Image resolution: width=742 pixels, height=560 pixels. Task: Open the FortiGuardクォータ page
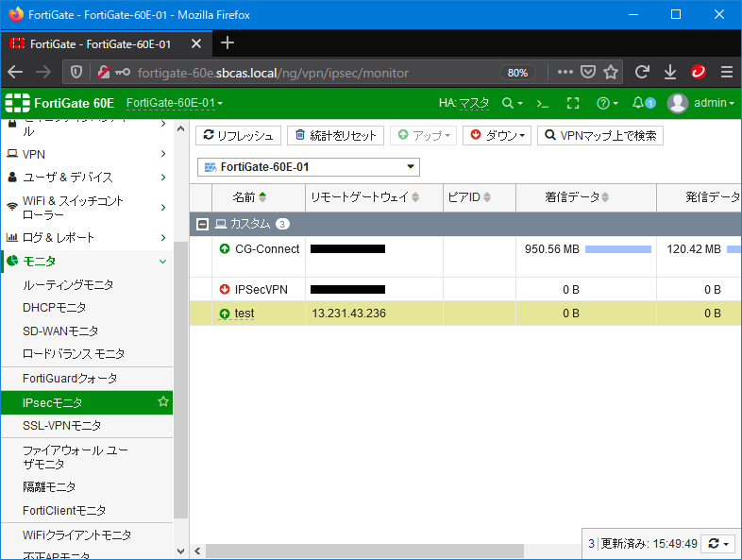pyautogui.click(x=70, y=379)
